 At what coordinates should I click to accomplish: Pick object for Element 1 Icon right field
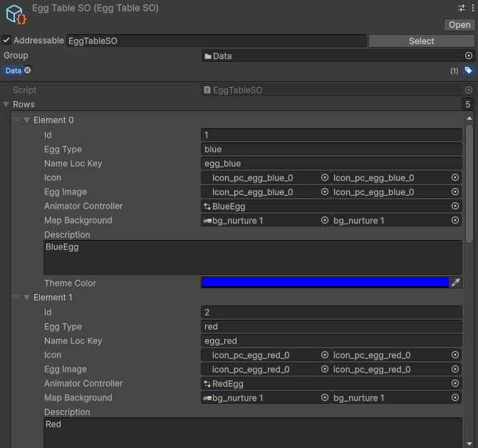(455, 355)
